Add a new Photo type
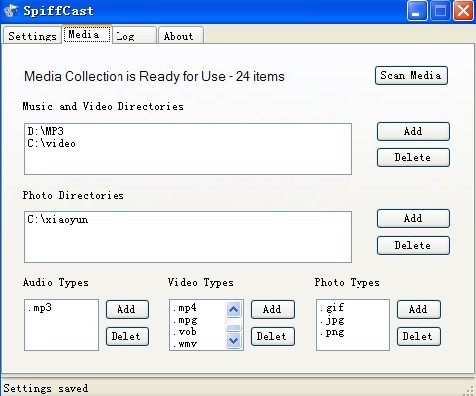 coord(419,309)
